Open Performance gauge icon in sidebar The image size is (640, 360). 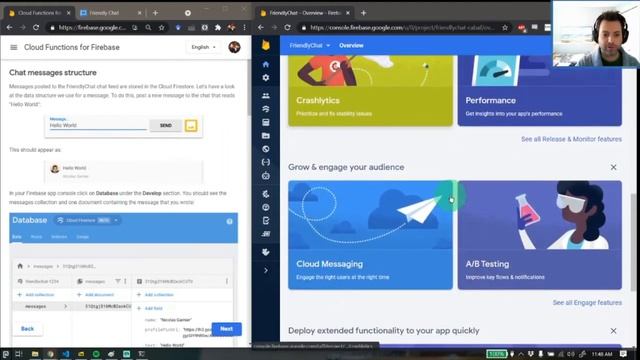coord(266,207)
